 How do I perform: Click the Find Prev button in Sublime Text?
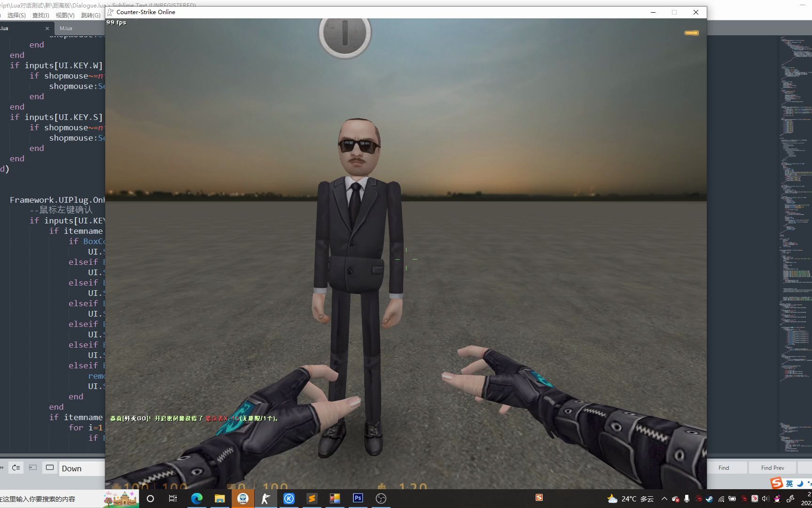(x=773, y=468)
